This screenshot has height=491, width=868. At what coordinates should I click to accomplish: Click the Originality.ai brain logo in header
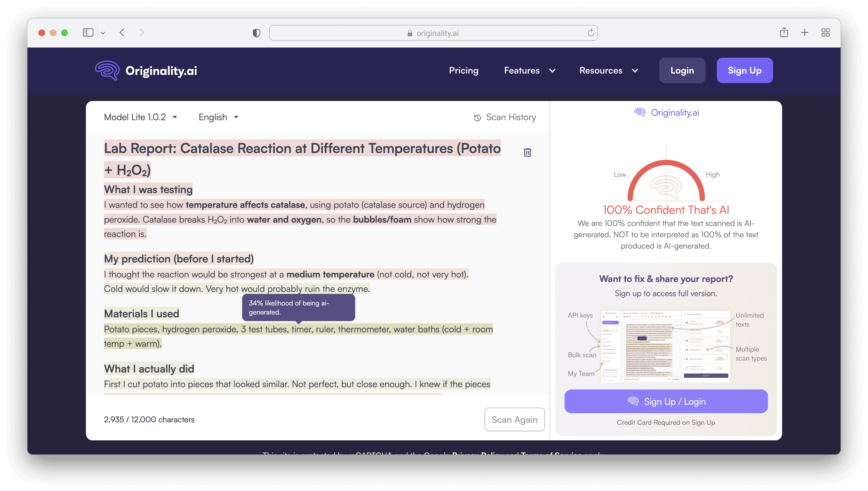click(107, 70)
